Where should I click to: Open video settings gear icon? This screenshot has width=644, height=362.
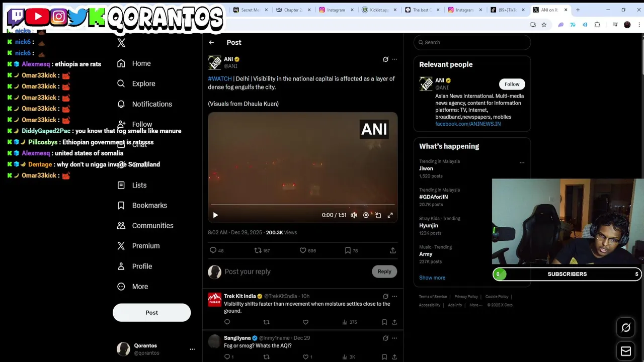366,215
